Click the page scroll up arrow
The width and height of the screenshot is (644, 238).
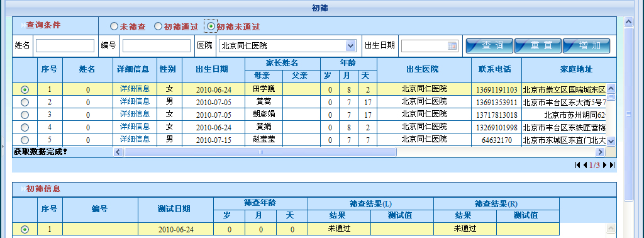(x=628, y=21)
